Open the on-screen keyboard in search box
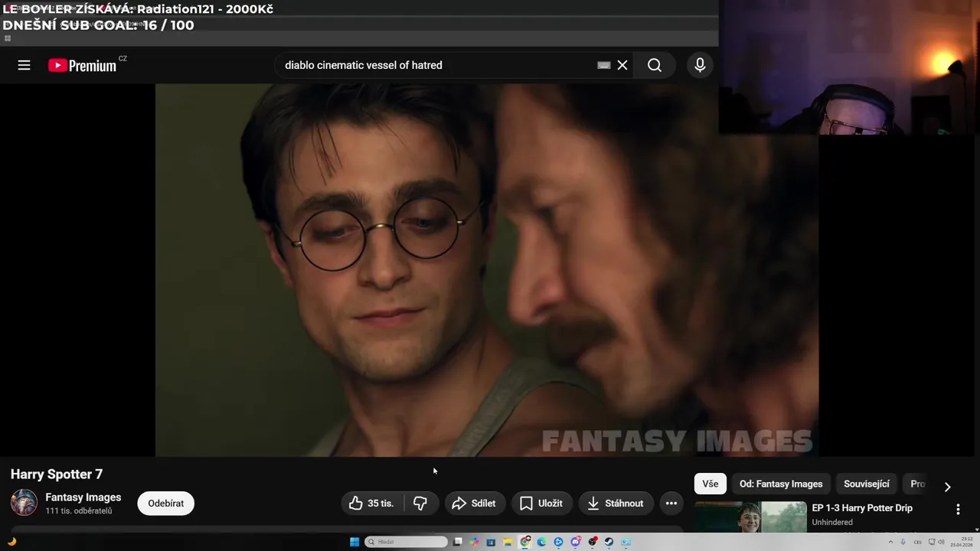The image size is (980, 551). pyautogui.click(x=604, y=65)
